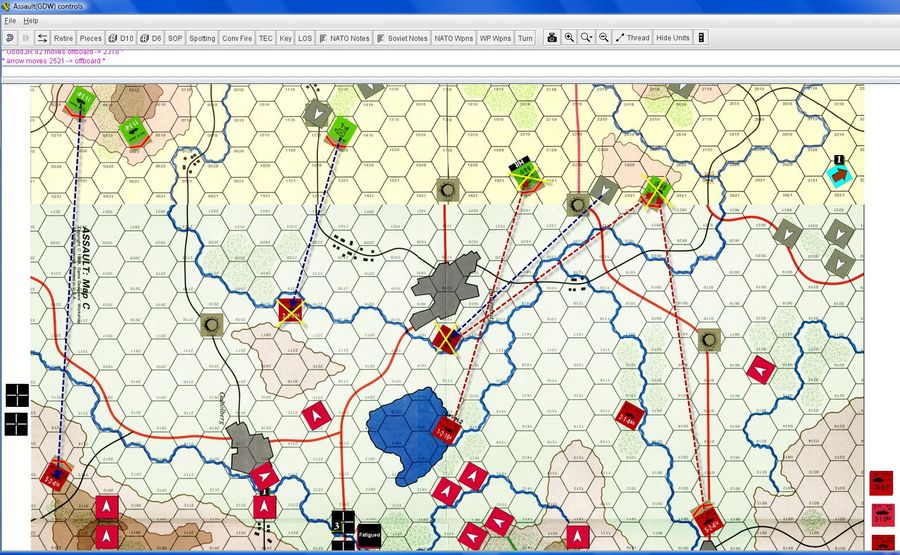Open the Conv Fire table
The image size is (900, 555).
click(237, 38)
